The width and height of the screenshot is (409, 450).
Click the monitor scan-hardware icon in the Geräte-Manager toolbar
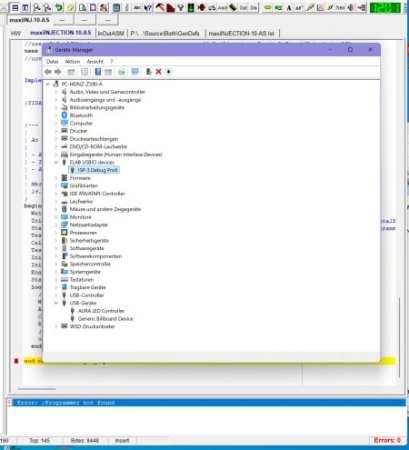click(135, 72)
